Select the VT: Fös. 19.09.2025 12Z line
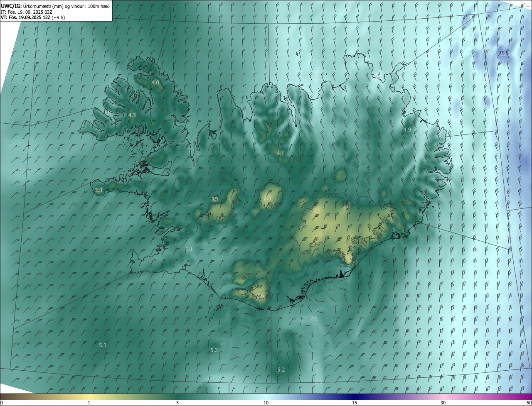532x406 pixels. [x=33, y=17]
